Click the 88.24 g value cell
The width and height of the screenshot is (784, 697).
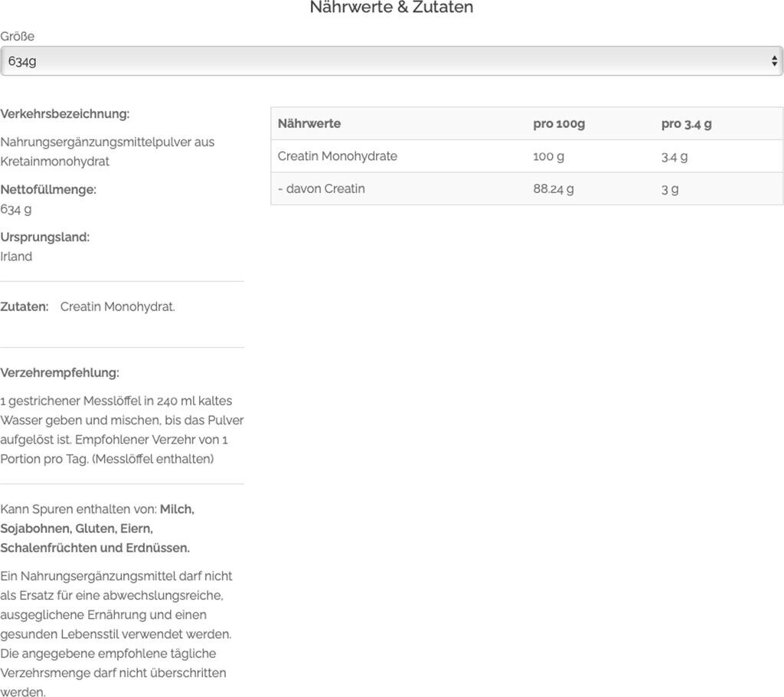click(x=554, y=188)
